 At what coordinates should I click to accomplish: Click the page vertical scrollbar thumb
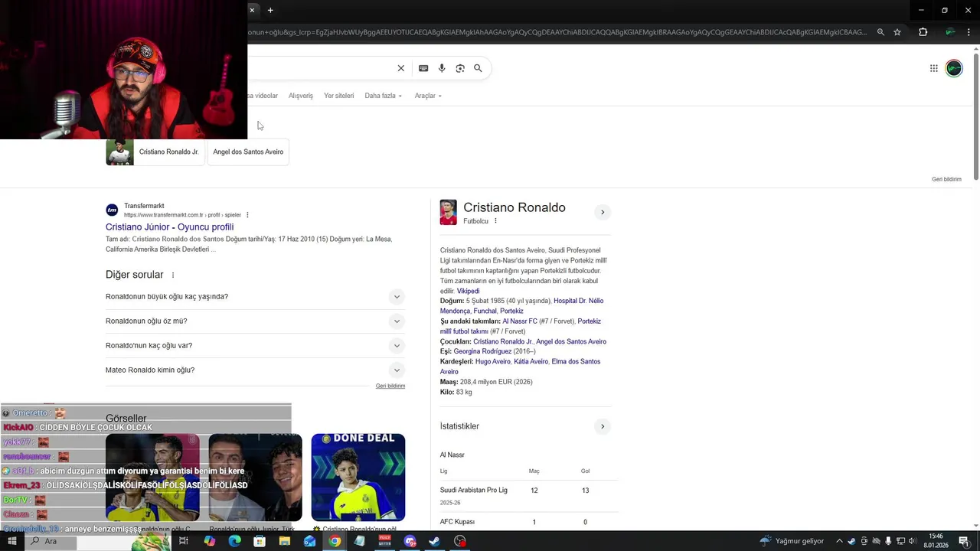click(x=976, y=116)
